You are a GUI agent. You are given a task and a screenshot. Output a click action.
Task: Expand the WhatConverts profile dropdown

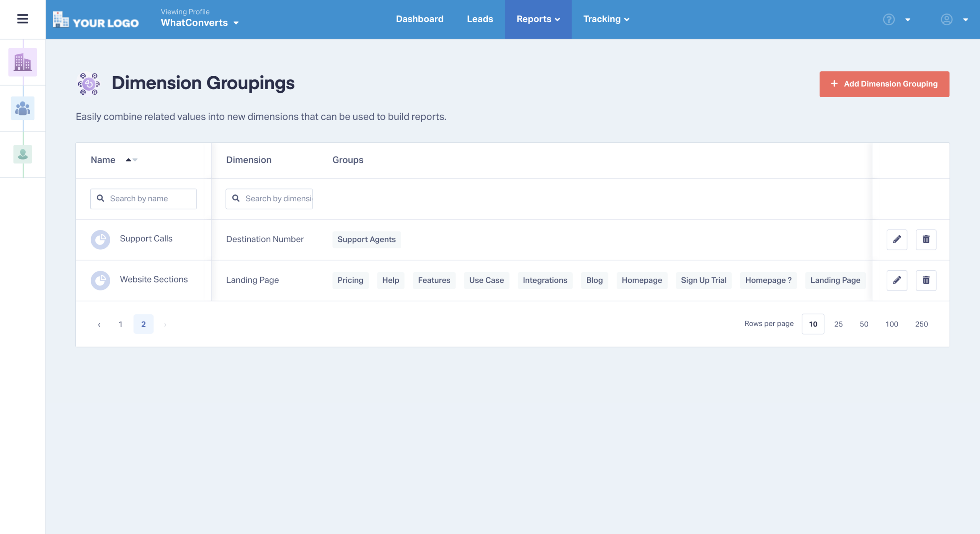(x=199, y=23)
